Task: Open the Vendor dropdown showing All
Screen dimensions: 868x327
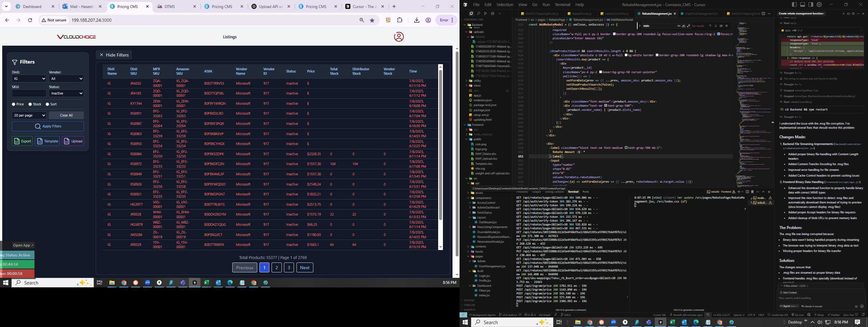Action: click(66, 79)
